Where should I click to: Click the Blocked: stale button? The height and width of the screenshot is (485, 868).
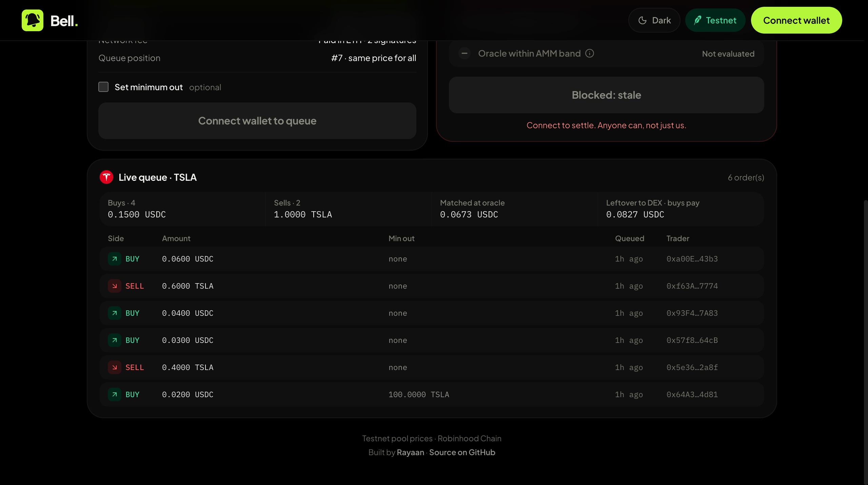[606, 95]
